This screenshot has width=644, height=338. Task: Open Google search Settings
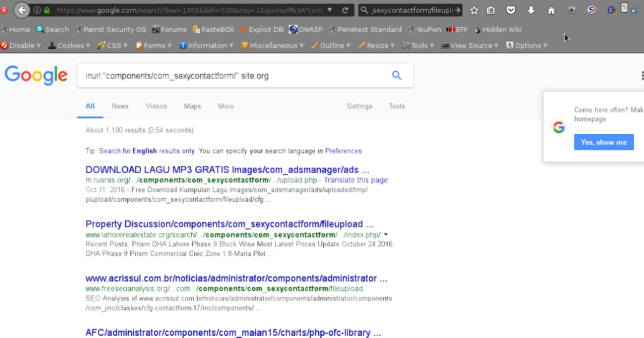tap(360, 106)
